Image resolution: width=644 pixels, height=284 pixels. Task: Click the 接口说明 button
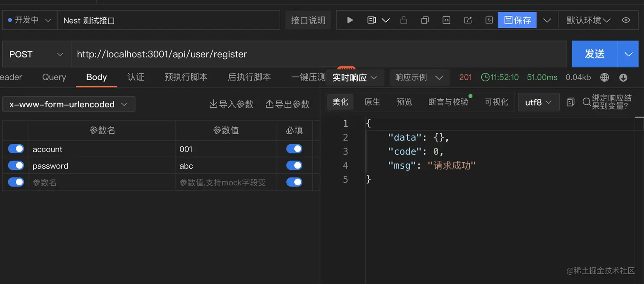pyautogui.click(x=308, y=20)
